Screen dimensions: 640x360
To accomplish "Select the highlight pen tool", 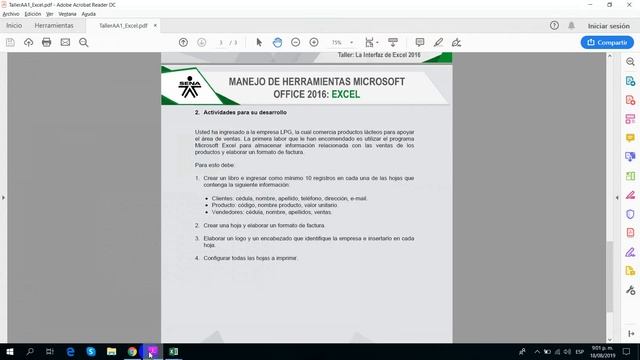I will point(438,42).
